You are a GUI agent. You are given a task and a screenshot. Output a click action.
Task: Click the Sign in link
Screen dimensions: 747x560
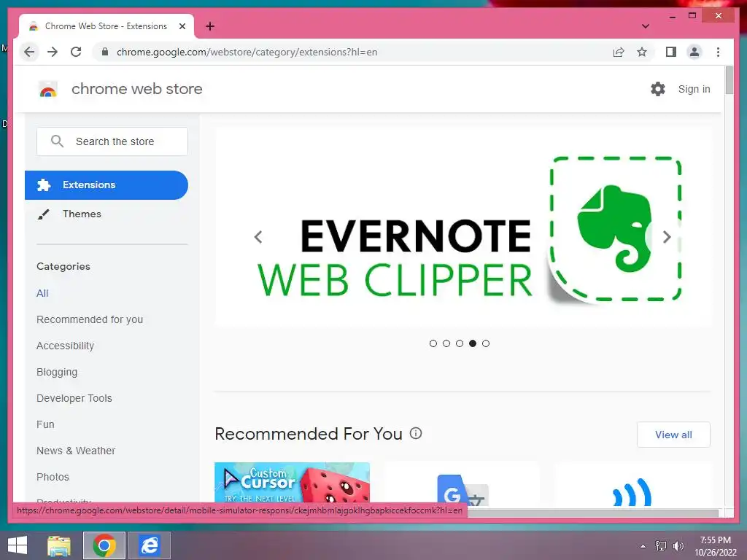[694, 89]
